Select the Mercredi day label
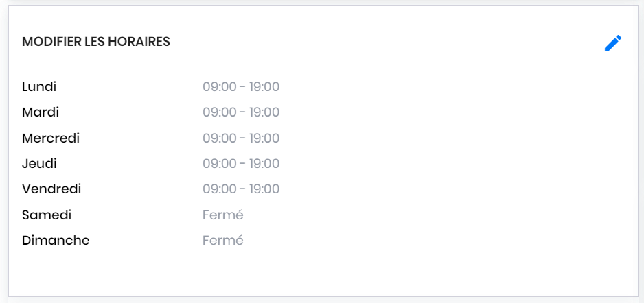 tap(51, 138)
